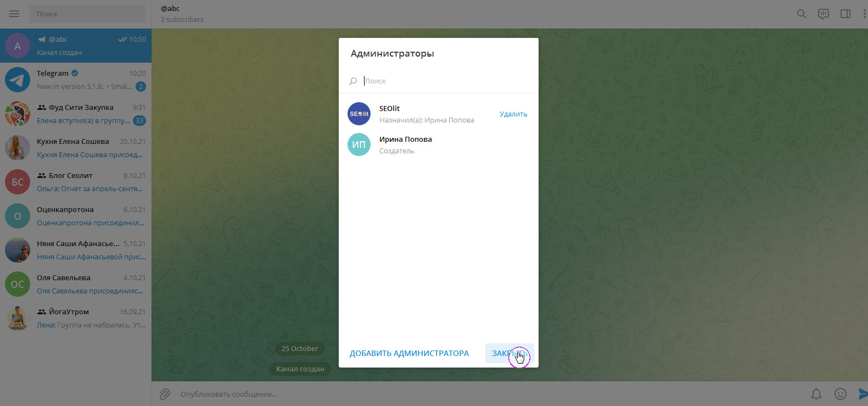Click the left sidebar Поиск search box
868x406 pixels.
(87, 14)
